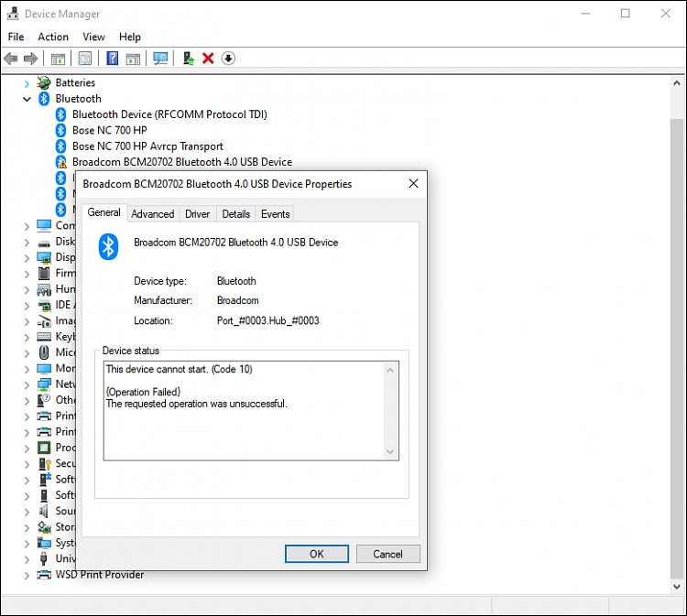Click the Action pane toolbar icon
The width and height of the screenshot is (687, 616).
coord(133,59)
